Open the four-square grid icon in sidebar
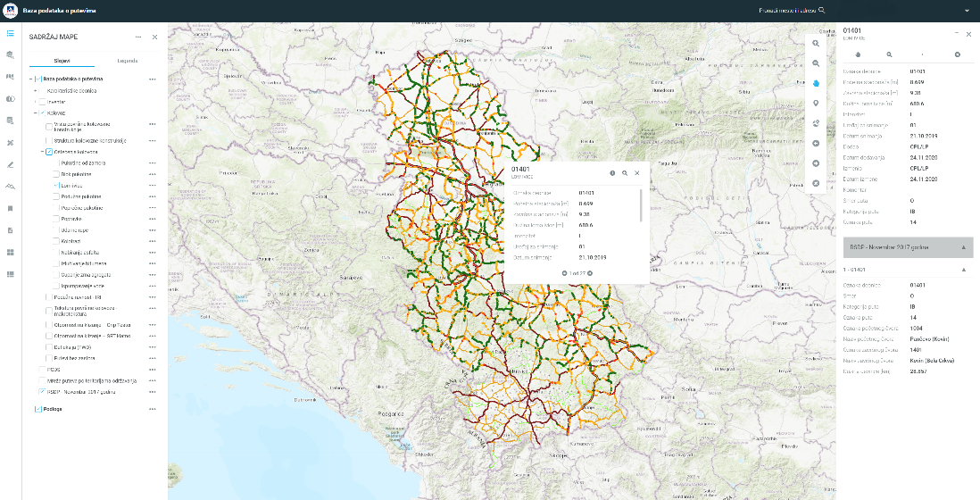Screen dimensions: 980x500 pos(11,253)
